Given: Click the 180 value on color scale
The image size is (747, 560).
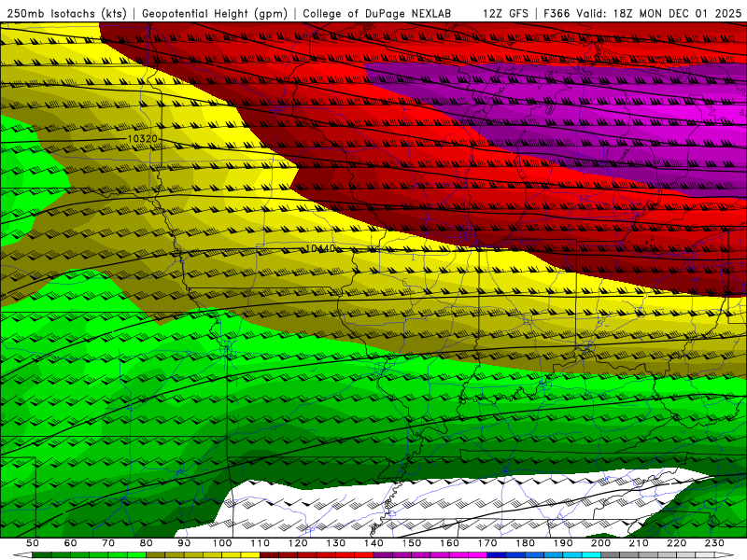Looking at the screenshot, I should coord(526,543).
